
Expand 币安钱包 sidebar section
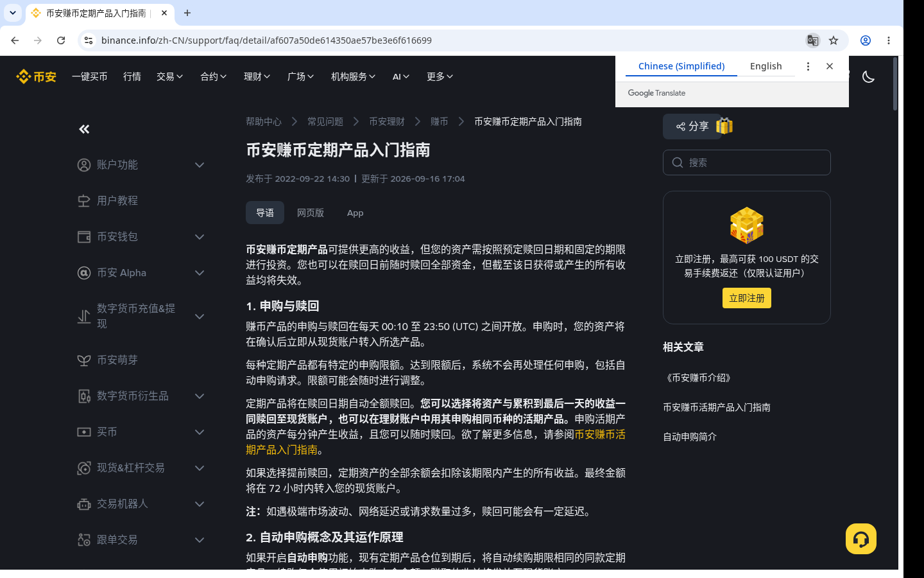[x=200, y=237]
